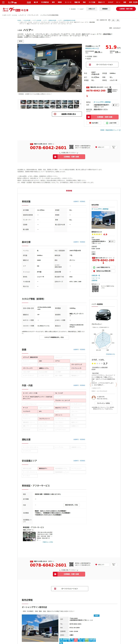The image size is (138, 644).
Task: Open カタログ navigation tab
Action: (x=110, y=2)
